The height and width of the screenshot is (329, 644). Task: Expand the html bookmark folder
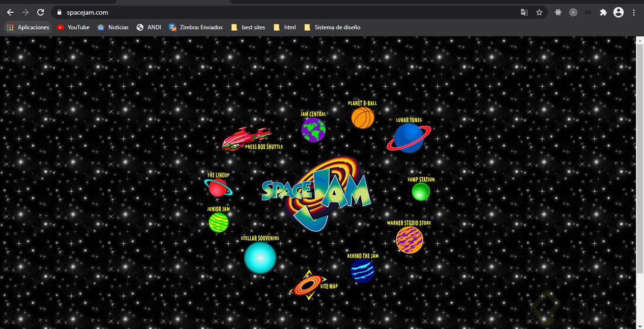pyautogui.click(x=285, y=27)
